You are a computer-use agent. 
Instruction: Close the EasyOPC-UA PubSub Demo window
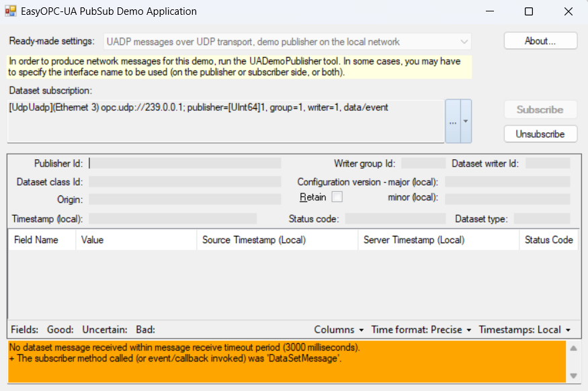(x=569, y=11)
